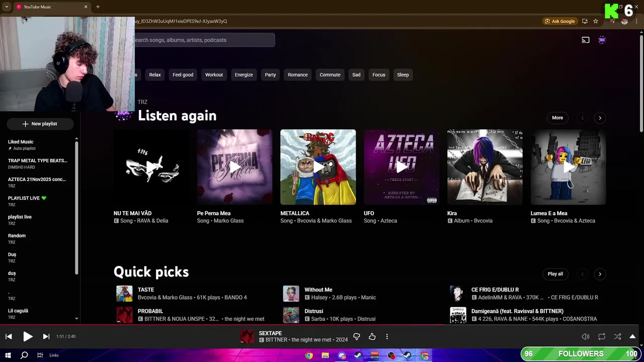Click the search songs, albums, artists field
The height and width of the screenshot is (362, 644).
coord(203,40)
